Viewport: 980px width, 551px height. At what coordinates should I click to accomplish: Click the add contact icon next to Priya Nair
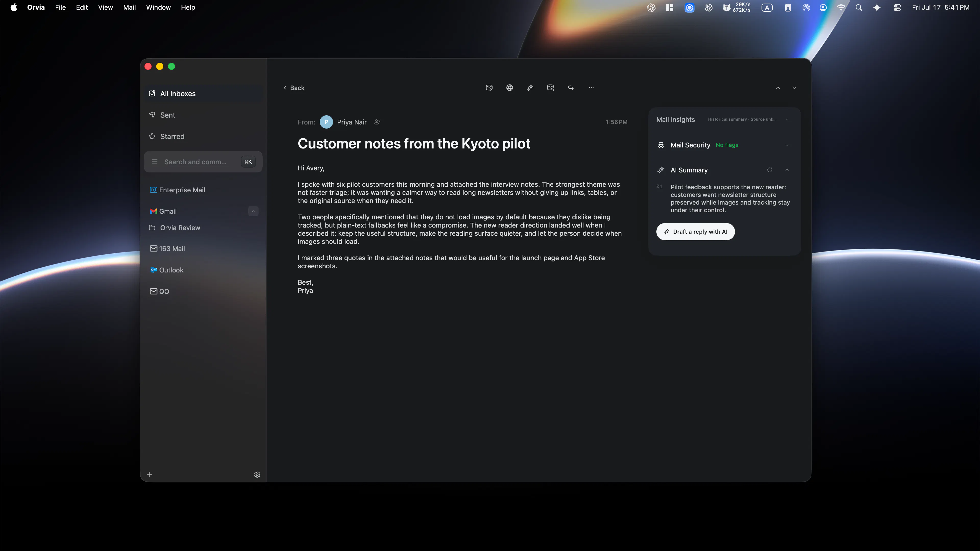point(377,122)
